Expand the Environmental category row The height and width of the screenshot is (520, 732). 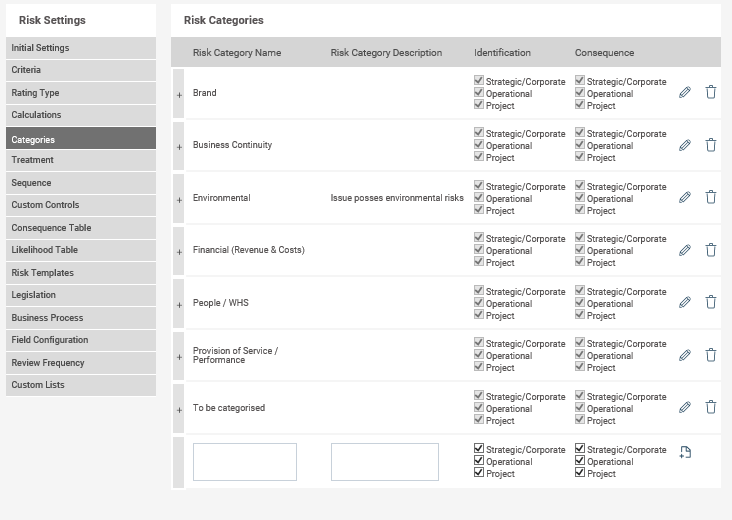point(179,200)
